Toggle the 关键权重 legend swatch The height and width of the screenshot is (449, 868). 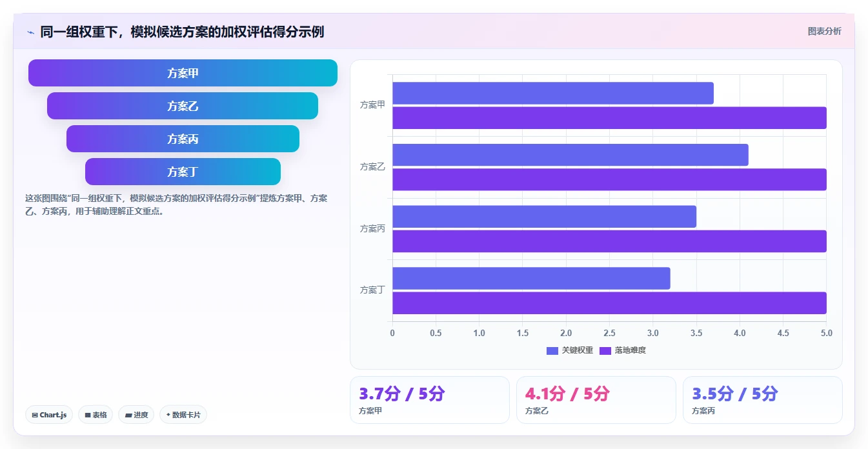coord(552,350)
